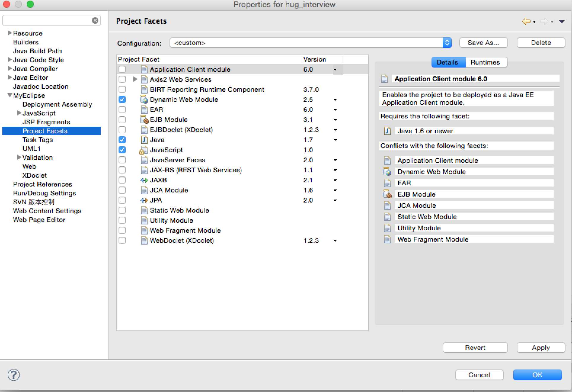572x392 pixels.
Task: Open the Dynamic Web Module version dropdown
Action: pos(335,100)
